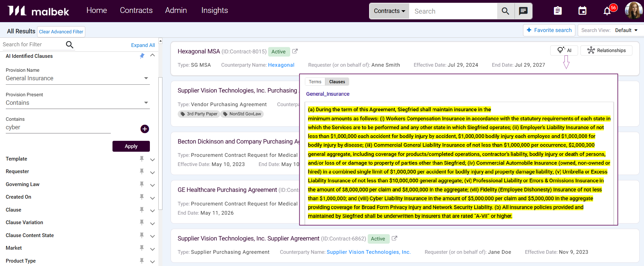Click Favorite search button
Image resolution: width=644 pixels, height=266 pixels.
549,30
